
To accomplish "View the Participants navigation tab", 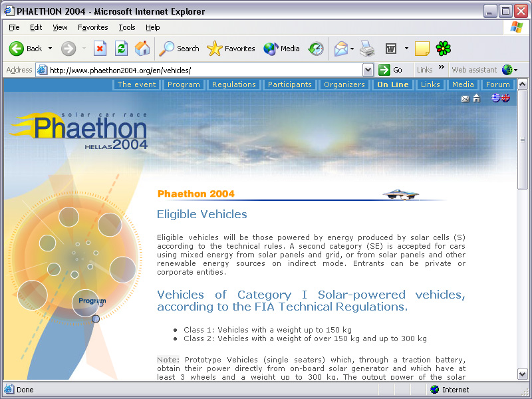I will [290, 84].
